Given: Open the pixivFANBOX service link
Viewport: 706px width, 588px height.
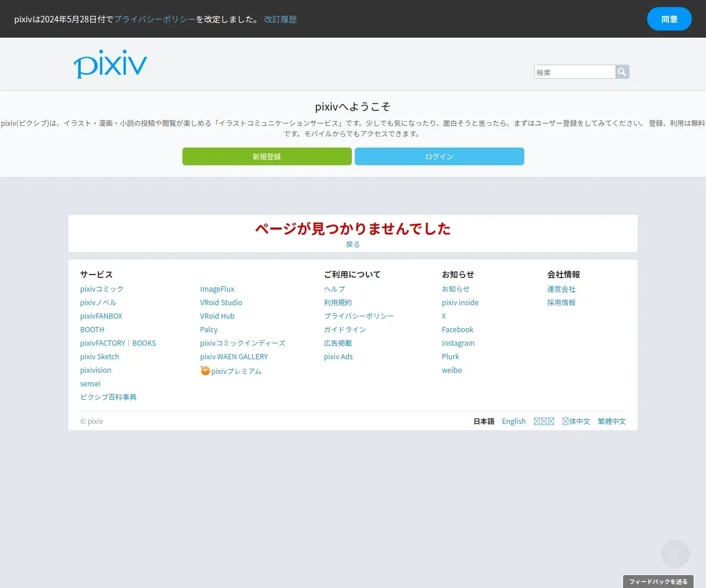Looking at the screenshot, I should [x=101, y=316].
